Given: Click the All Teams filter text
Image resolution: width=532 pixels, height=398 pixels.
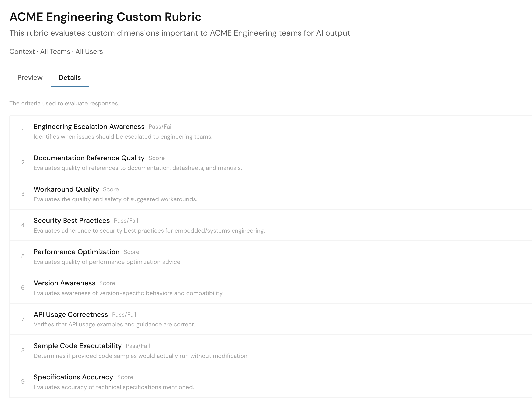Looking at the screenshot, I should (x=55, y=52).
